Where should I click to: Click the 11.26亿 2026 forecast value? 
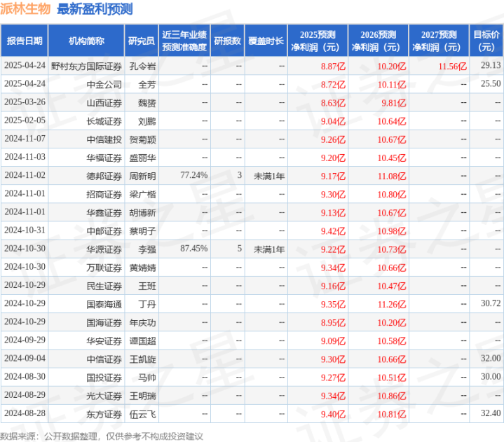392,304
